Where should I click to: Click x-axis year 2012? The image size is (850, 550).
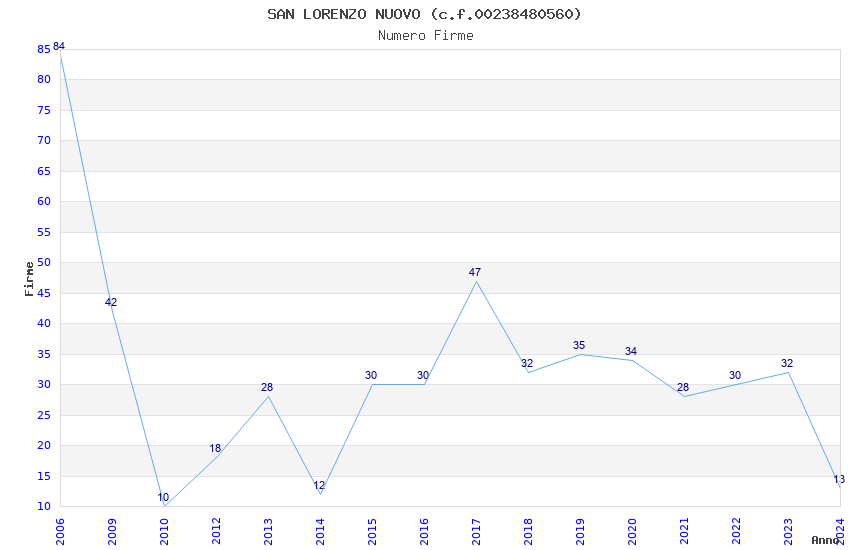[x=216, y=531]
